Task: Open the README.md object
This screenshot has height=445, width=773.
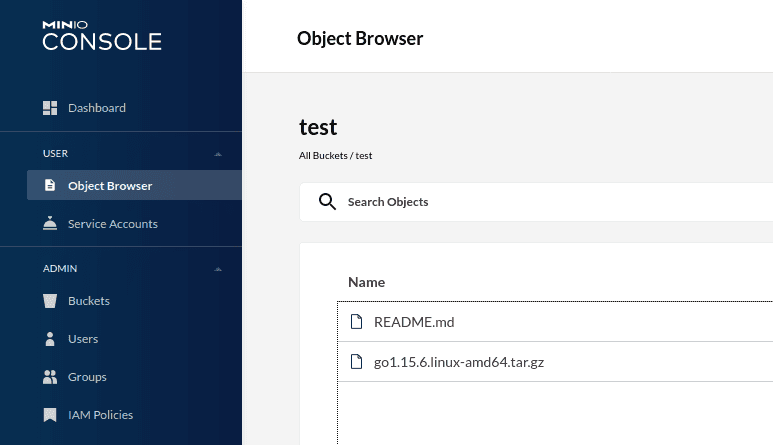Action: tap(414, 322)
